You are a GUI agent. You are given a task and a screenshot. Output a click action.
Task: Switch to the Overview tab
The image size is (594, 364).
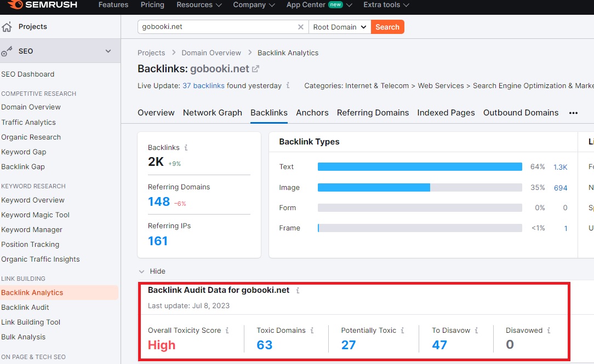click(156, 113)
